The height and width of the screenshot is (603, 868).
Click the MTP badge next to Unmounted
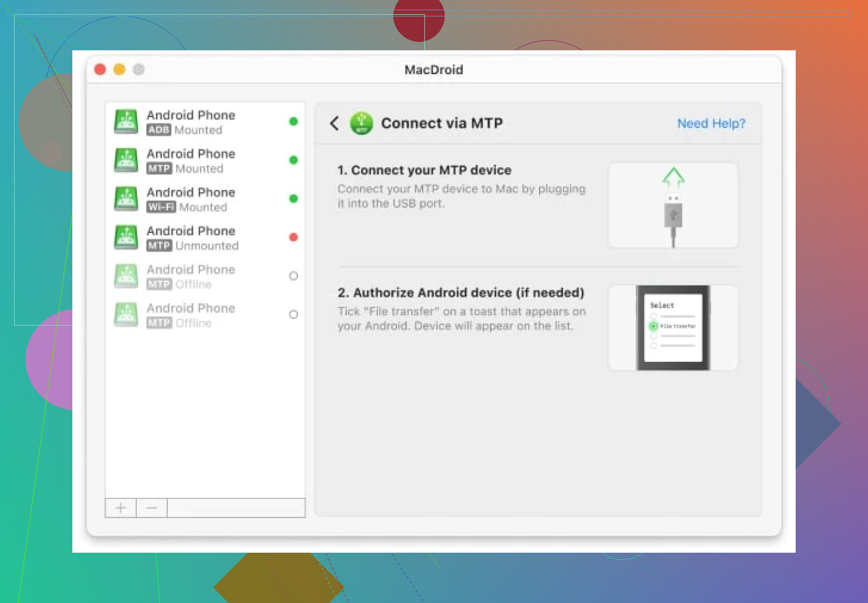click(x=159, y=246)
